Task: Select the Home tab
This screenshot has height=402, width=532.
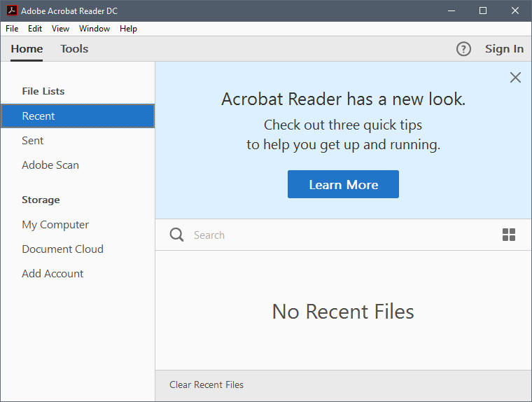Action: [x=27, y=49]
